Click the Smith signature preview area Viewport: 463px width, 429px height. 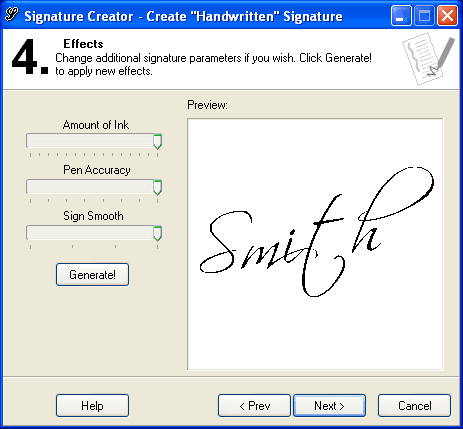[x=315, y=244]
